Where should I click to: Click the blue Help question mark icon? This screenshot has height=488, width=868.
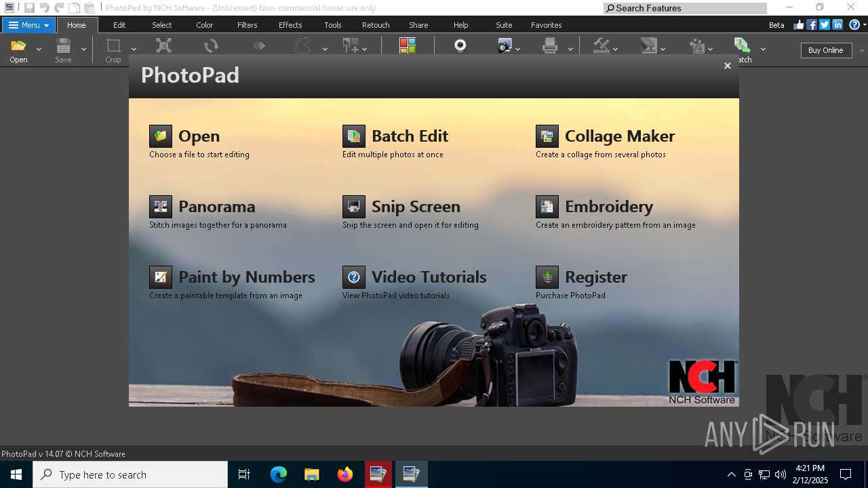click(x=854, y=25)
